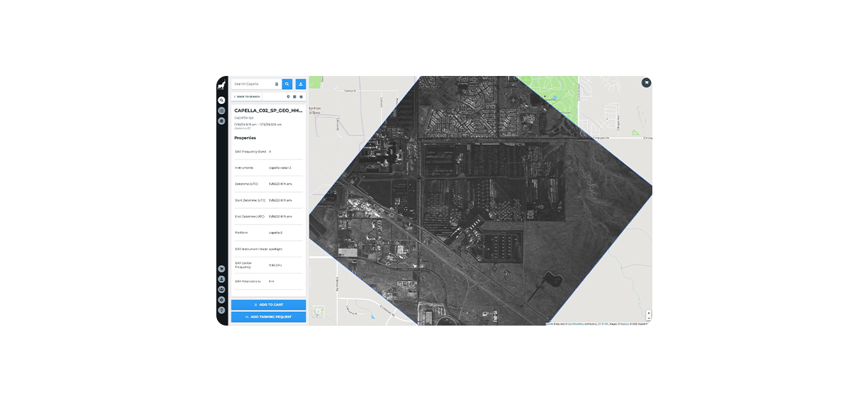Open the list view icon in the sidebar

pyautogui.click(x=221, y=111)
